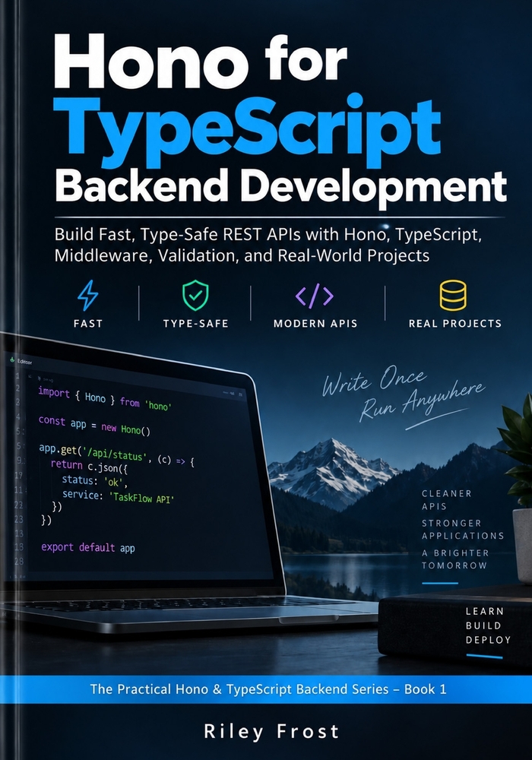The height and width of the screenshot is (760, 532).
Task: Click the yellow database icon
Action: point(453,295)
